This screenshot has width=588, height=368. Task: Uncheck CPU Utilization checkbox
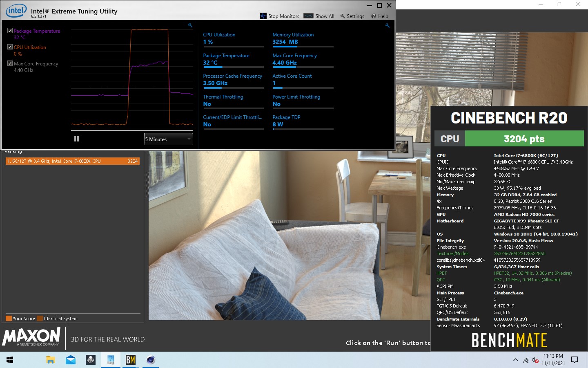point(10,47)
